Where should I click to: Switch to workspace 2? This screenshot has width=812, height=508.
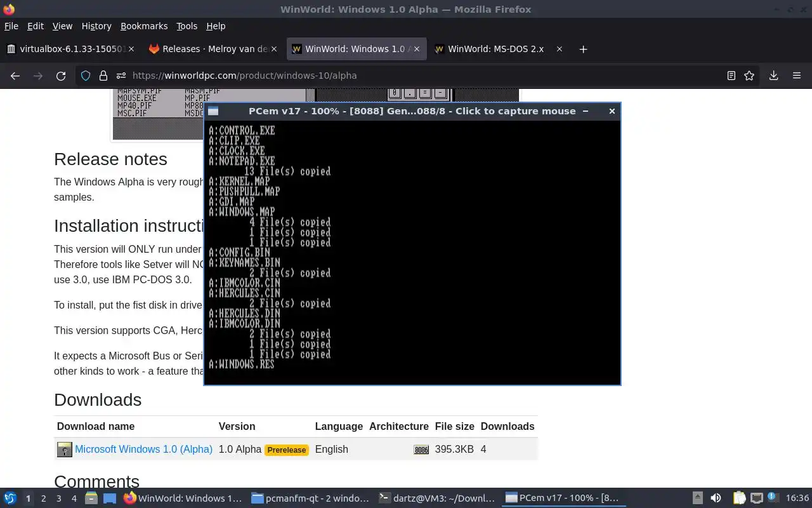click(x=43, y=498)
